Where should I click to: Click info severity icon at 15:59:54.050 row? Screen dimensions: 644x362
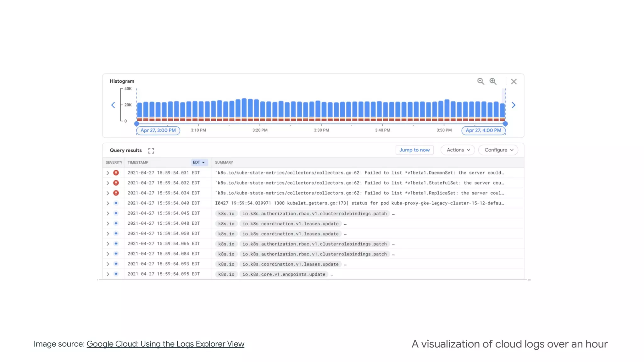116,233
